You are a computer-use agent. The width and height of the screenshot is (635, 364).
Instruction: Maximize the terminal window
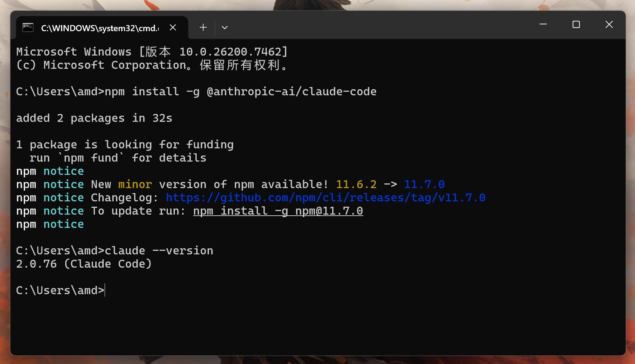click(576, 24)
